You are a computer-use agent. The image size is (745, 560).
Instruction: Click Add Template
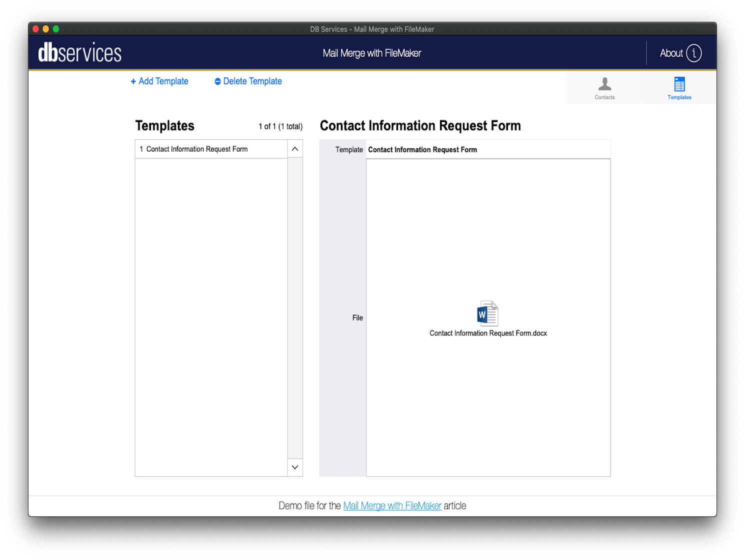159,81
